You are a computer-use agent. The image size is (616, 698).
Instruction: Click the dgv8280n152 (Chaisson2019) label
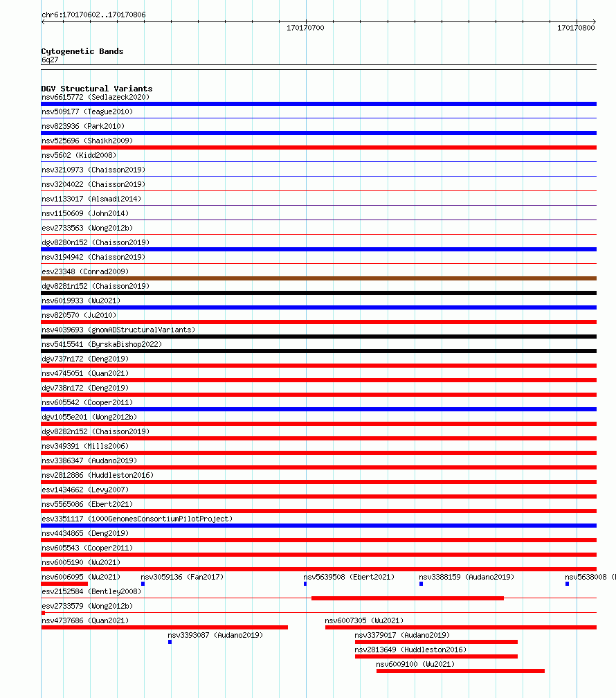point(96,242)
